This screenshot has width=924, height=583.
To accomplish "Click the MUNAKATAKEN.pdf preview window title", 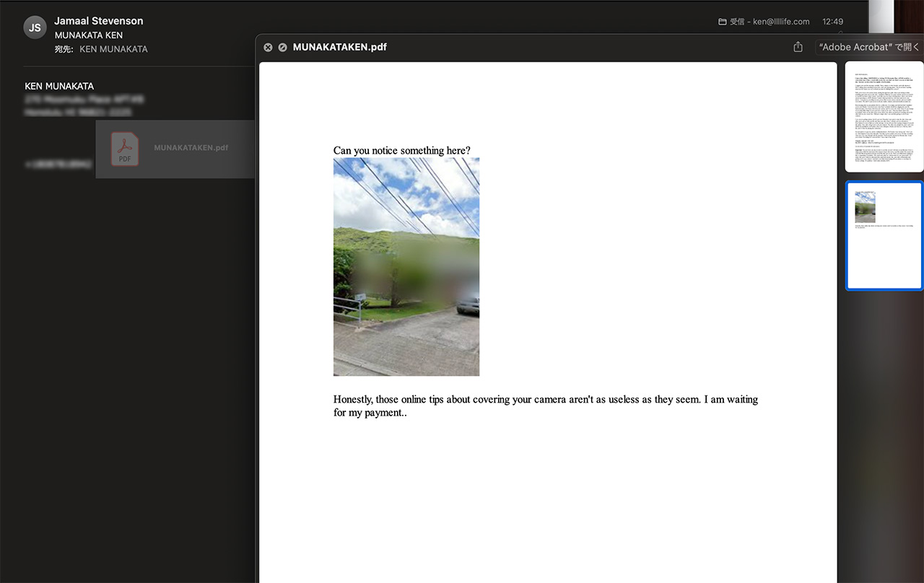I will coord(339,48).
